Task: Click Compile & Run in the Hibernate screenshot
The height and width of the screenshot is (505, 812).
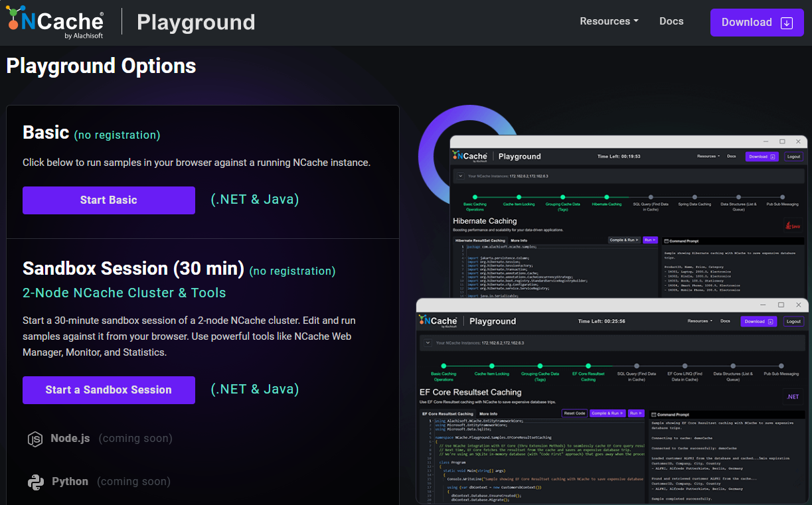Action: tap(624, 240)
